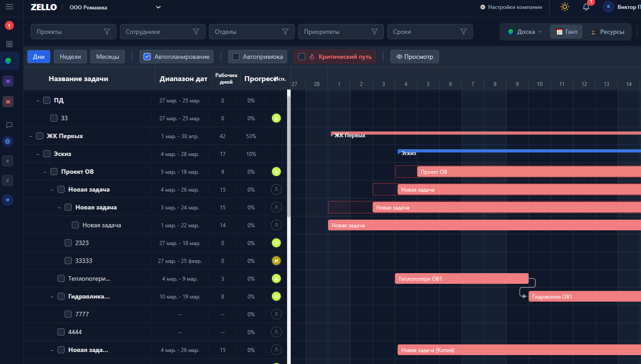Click the blue globe icon in the sidebar
This screenshot has width=641, height=364.
tap(8, 141)
